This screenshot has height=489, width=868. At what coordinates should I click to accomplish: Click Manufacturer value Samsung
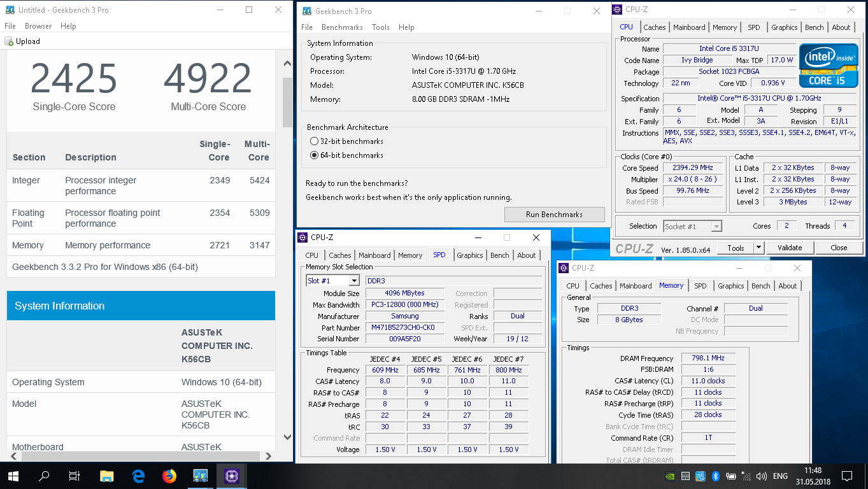[405, 316]
